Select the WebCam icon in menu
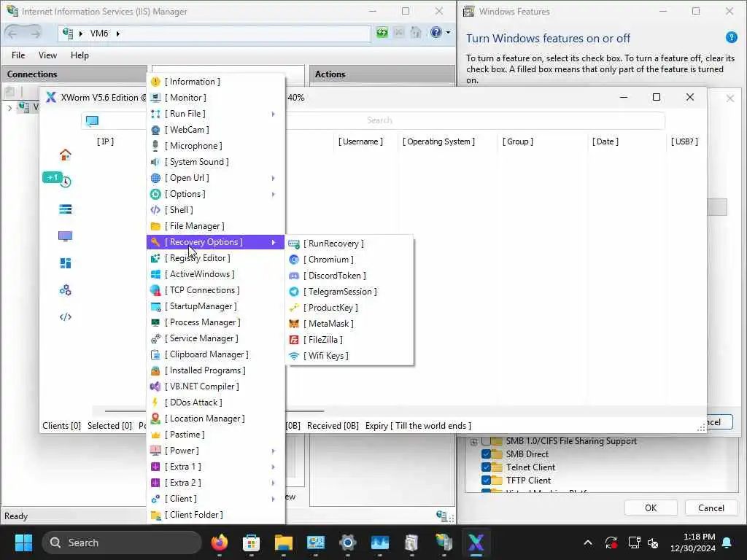Screen dimensions: 747x560 [155, 130]
